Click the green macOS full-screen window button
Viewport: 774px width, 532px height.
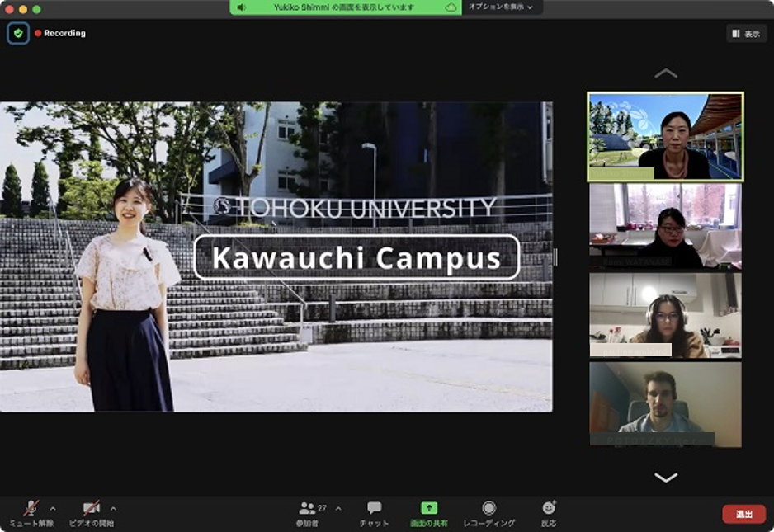point(36,9)
